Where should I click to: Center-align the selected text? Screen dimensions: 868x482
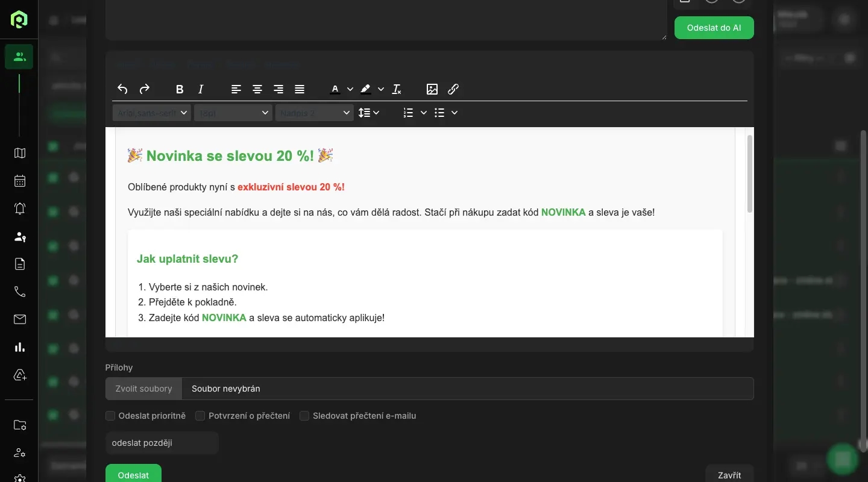[257, 89]
